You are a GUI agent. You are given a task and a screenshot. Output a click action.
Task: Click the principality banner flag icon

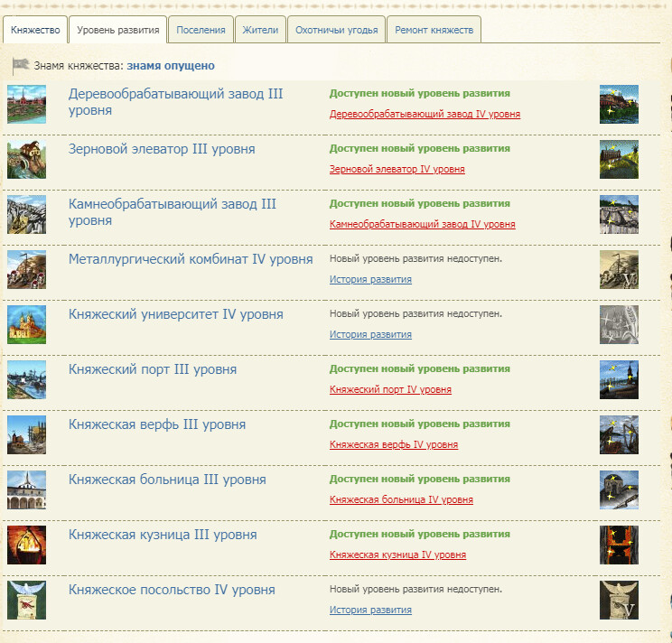pyautogui.click(x=20, y=66)
